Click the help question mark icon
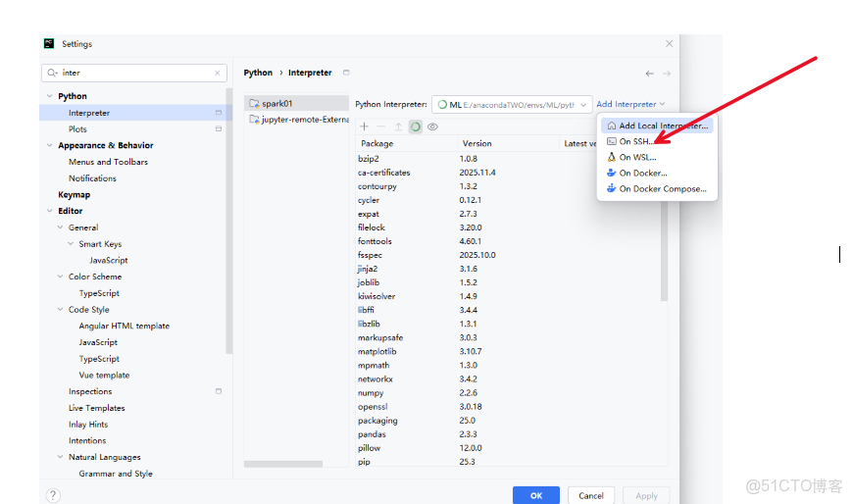 click(x=53, y=495)
